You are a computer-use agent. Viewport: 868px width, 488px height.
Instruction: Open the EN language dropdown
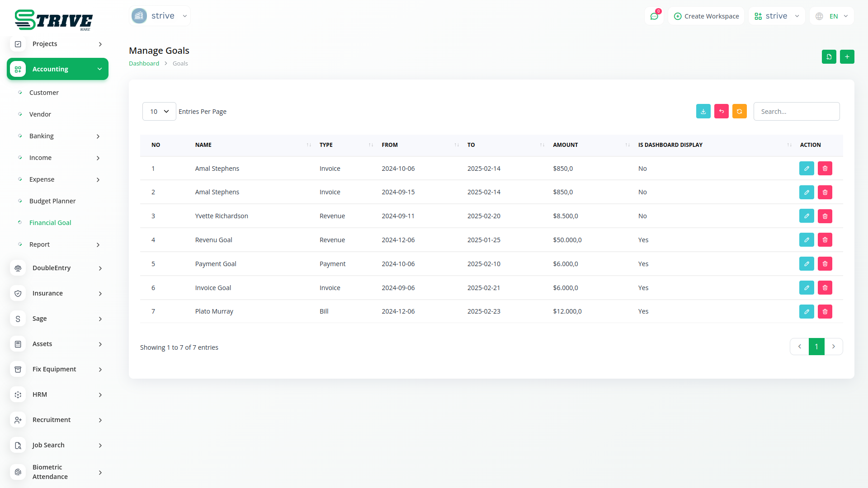[x=832, y=16]
